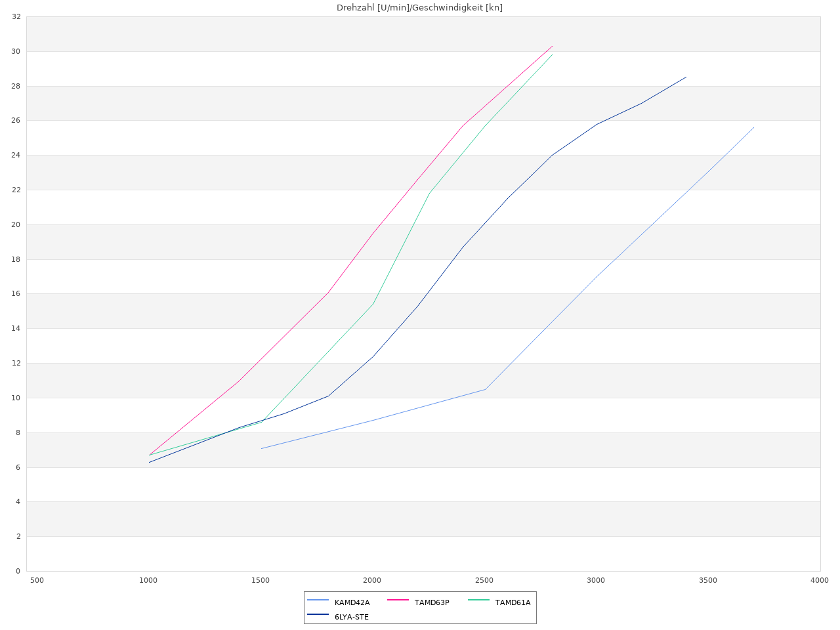Screen dimensions: 840x630
Task: Click the y-axis label 2
Action: (18, 536)
